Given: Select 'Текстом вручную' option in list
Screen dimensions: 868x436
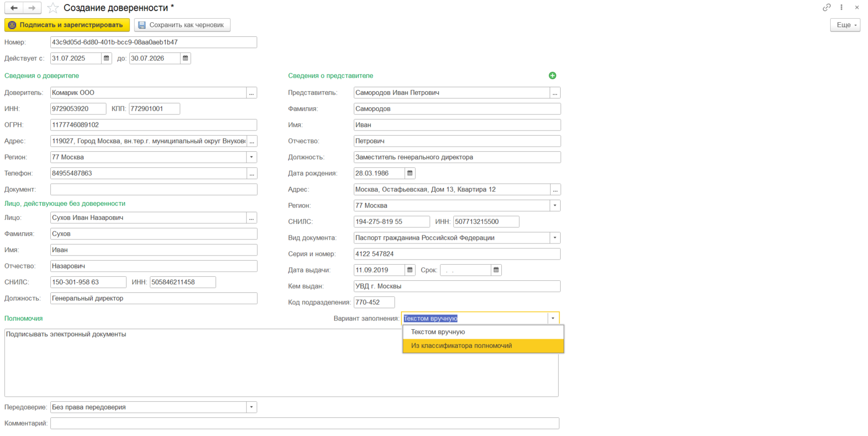Looking at the screenshot, I should [x=483, y=332].
